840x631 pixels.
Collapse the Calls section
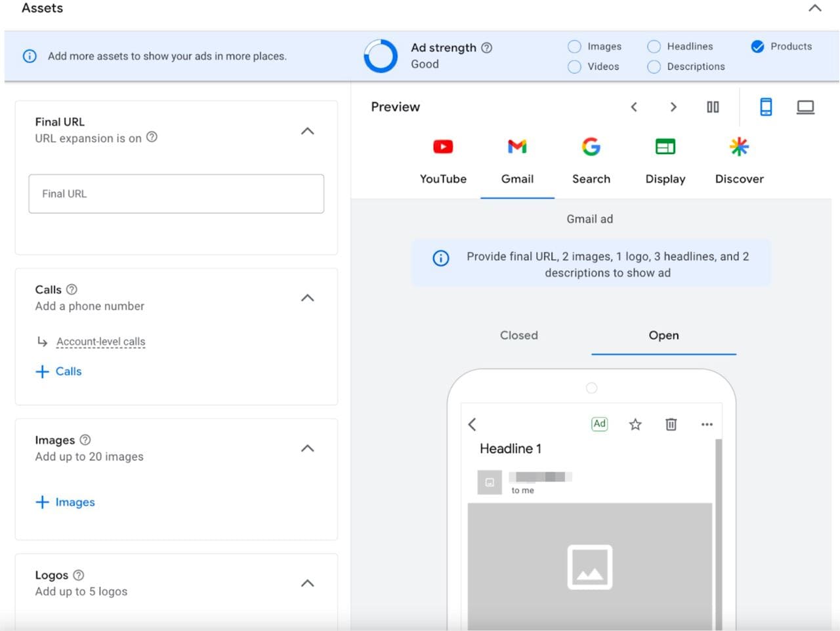(x=307, y=298)
